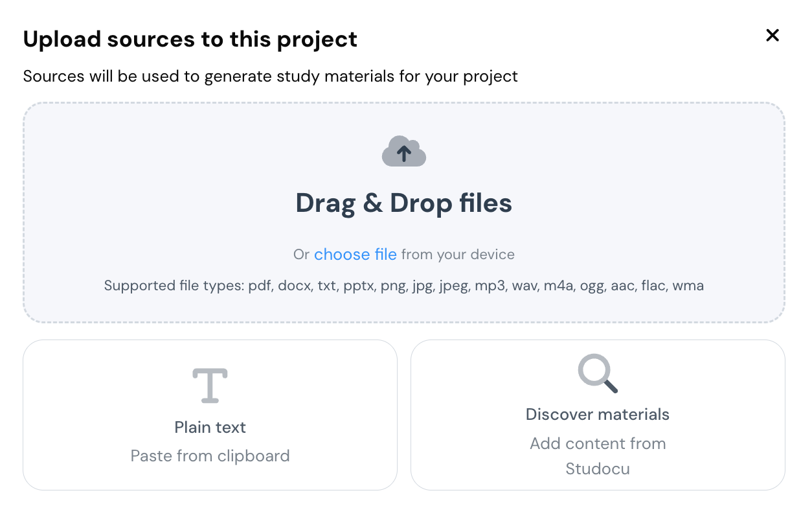812x530 pixels.
Task: Click "Add content from Studocu" text
Action: [598, 444]
